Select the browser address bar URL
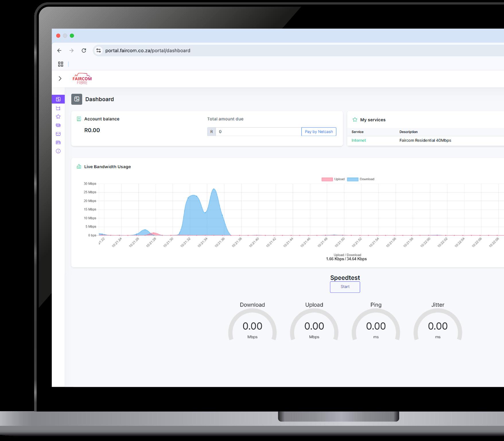Image resolution: width=504 pixels, height=441 pixels. coord(148,50)
